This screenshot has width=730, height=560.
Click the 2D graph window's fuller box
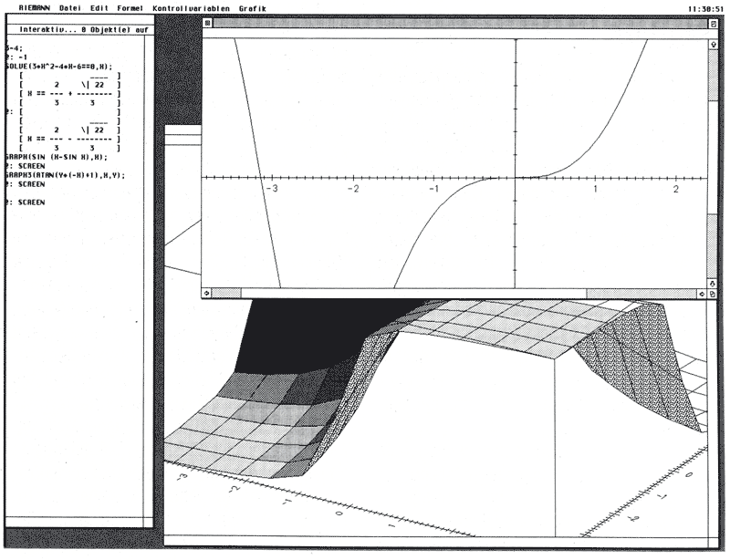pos(713,24)
